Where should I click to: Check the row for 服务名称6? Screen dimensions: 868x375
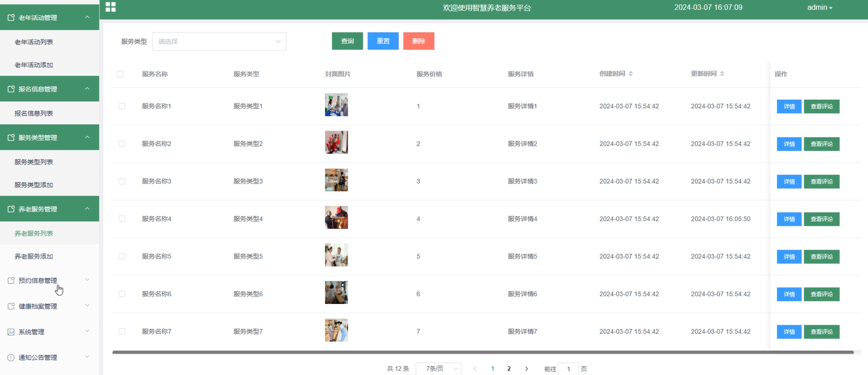pos(122,294)
